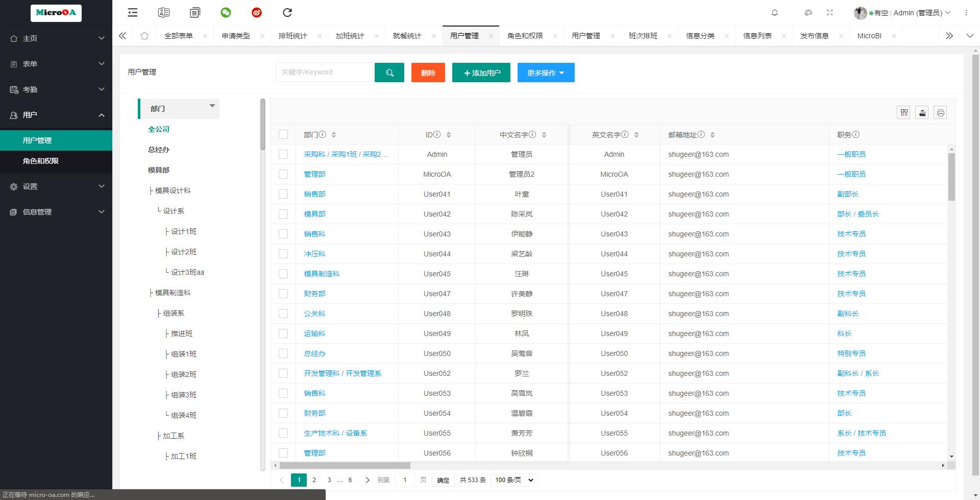Click the refresh icon in top toolbar
The width and height of the screenshot is (980, 500).
click(287, 13)
